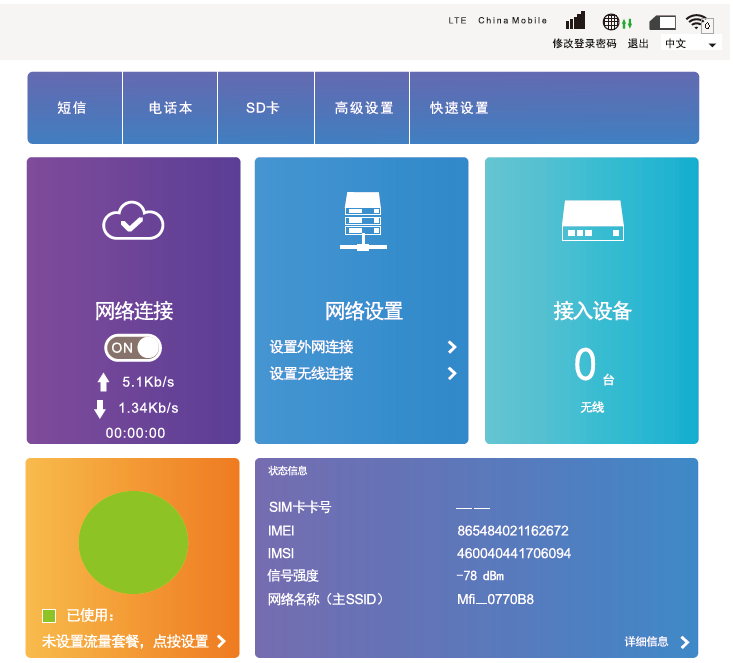Click the signal strength bars icon
This screenshot has height=663, width=733.
[x=575, y=21]
